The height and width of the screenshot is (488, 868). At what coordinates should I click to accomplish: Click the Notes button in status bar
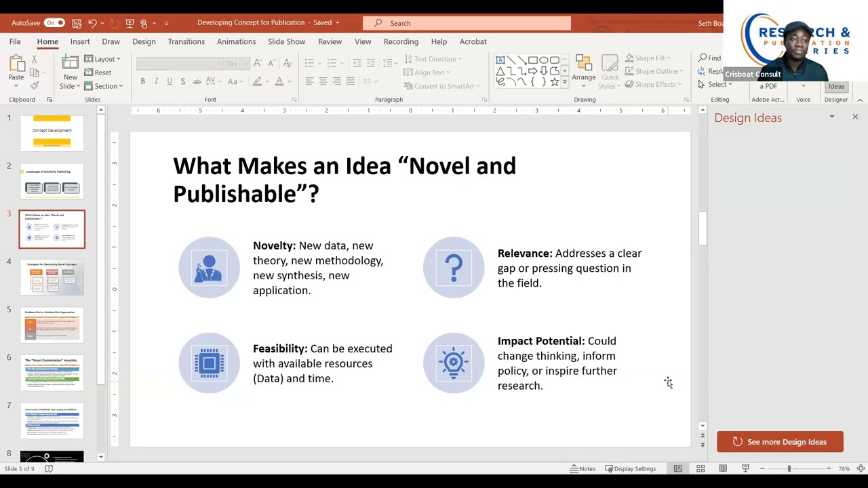pyautogui.click(x=583, y=468)
